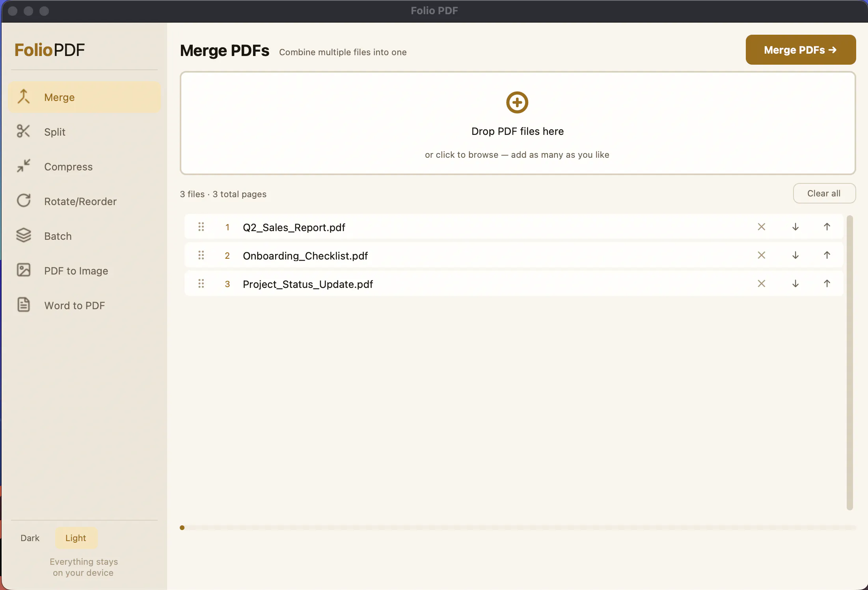Move Onboarding_Checklist.pdf down with arrow
Screen dimensions: 868x590
click(795, 255)
